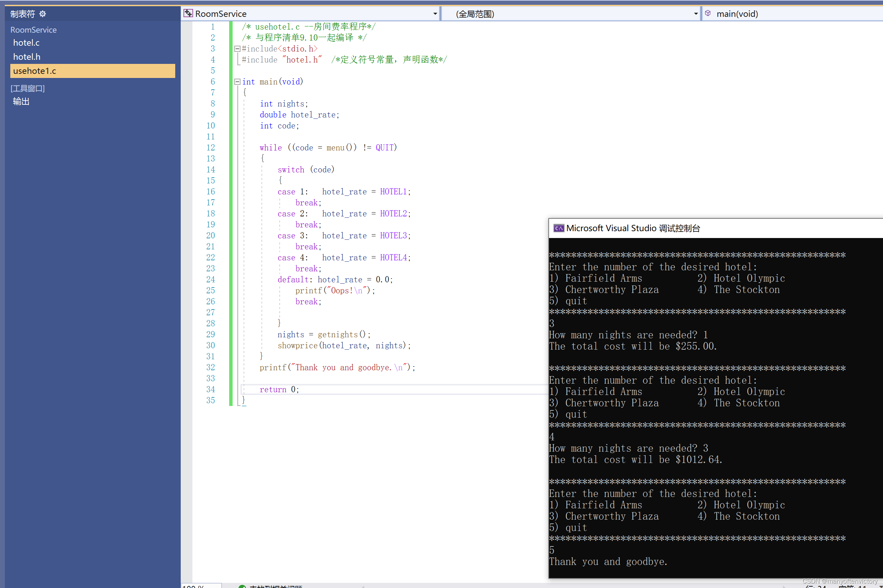Click the RoomService project icon in navigation bar
Screen dimensions: 883x588
[188, 13]
